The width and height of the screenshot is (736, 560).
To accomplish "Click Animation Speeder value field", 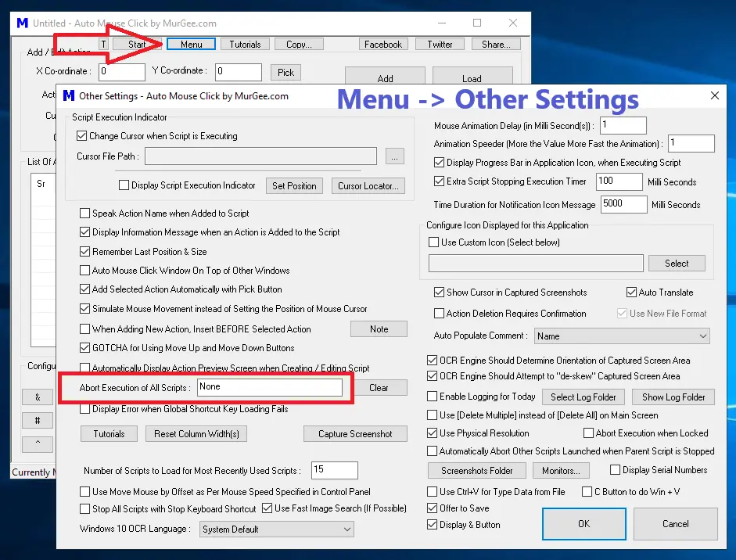I will (x=691, y=144).
